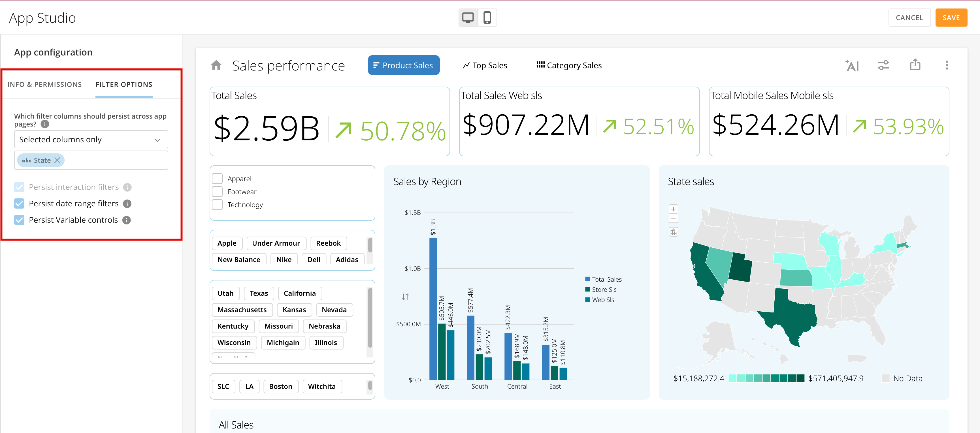The width and height of the screenshot is (980, 433).
Task: Click the brand list scrollbar
Action: [370, 245]
